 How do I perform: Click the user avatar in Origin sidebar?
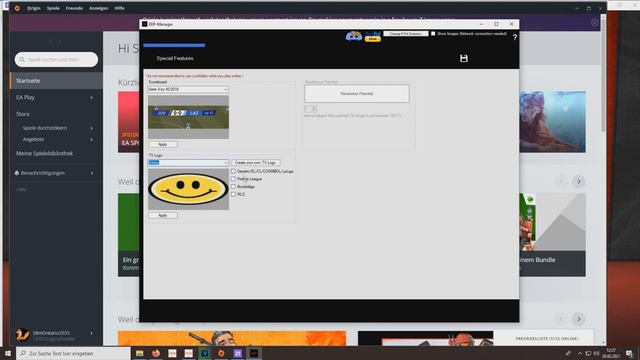click(22, 335)
